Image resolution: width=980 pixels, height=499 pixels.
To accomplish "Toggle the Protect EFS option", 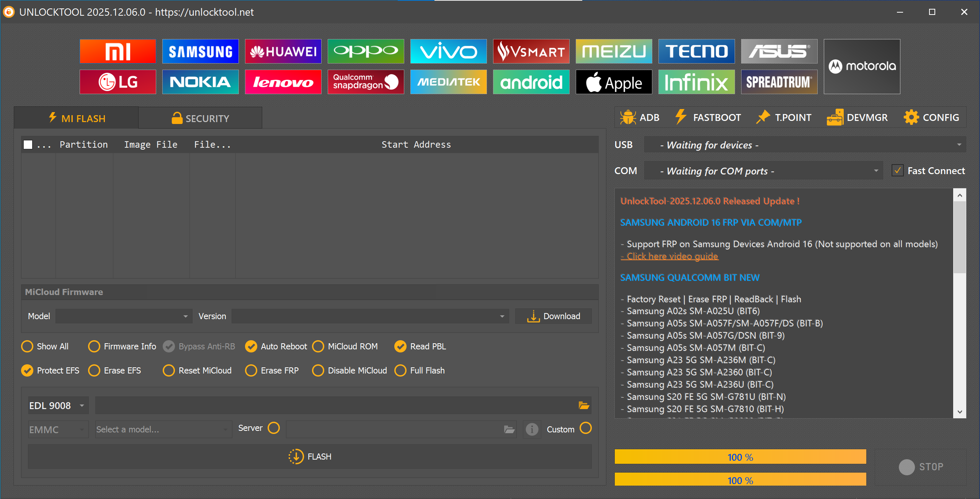I will 28,370.
